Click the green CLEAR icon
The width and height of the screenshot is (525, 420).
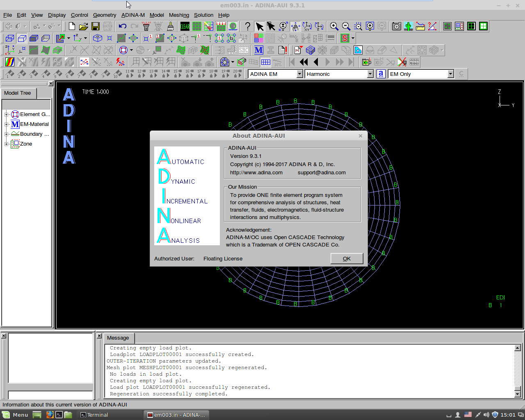tap(185, 26)
